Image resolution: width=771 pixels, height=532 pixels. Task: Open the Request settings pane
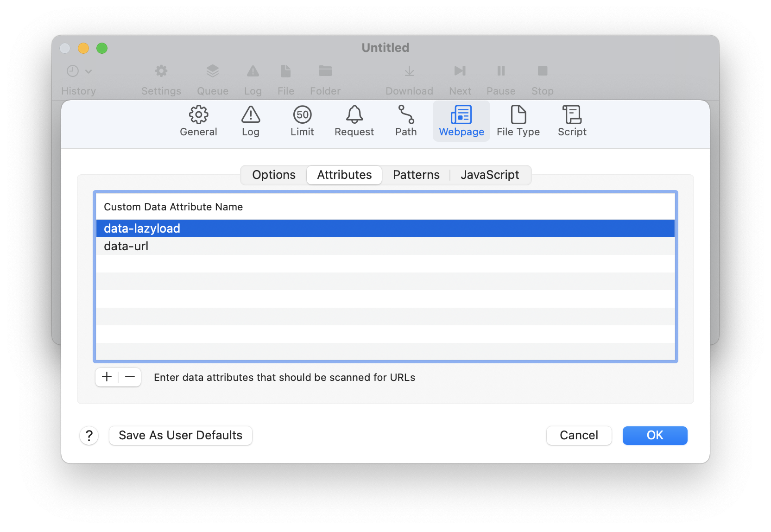coord(354,121)
